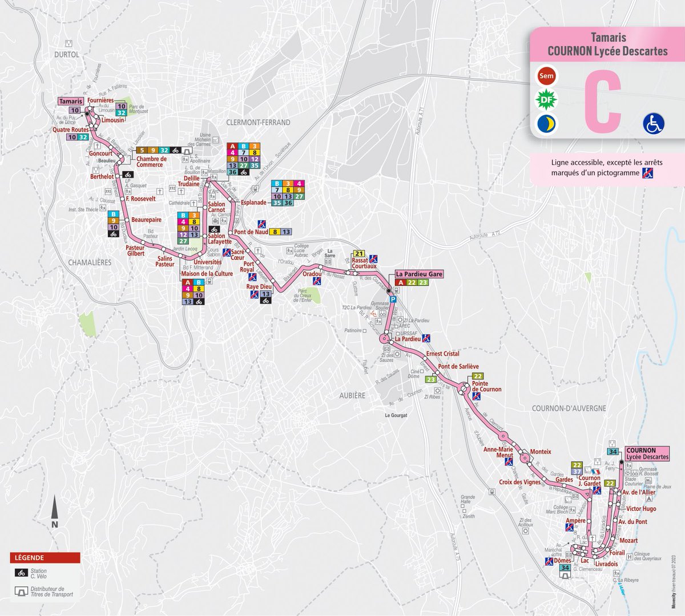Click the teal 34 badge near COURNON Lycée Descartes

tap(612, 451)
